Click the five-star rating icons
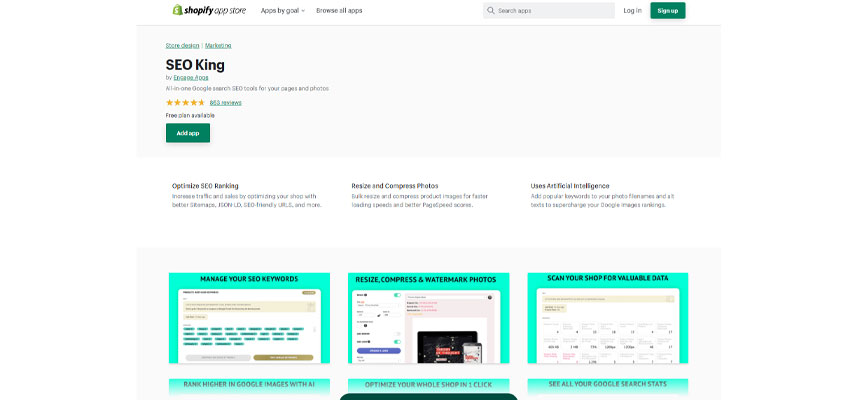850x400 pixels. pos(185,102)
